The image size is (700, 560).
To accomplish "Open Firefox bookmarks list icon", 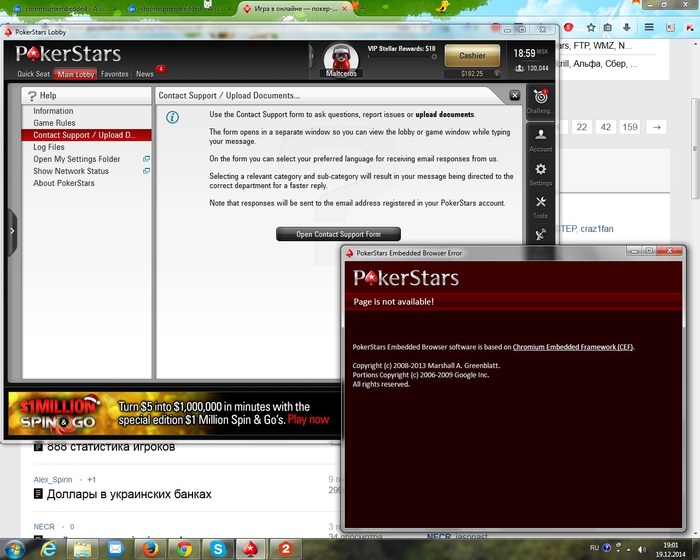I will pyautogui.click(x=608, y=28).
